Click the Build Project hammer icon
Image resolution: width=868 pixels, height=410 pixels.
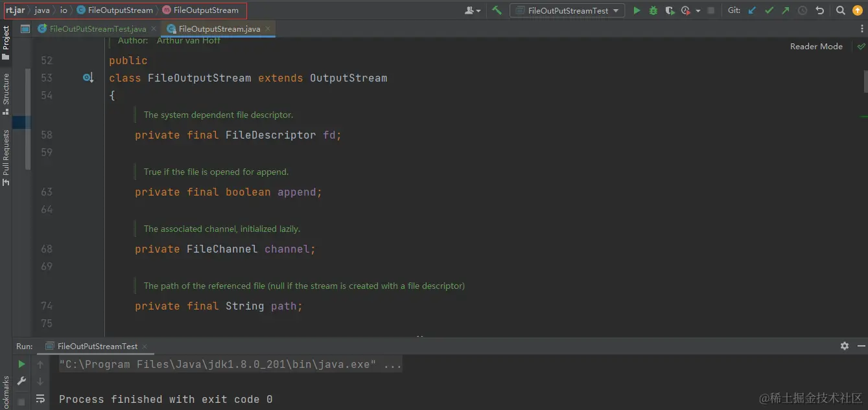pos(497,10)
